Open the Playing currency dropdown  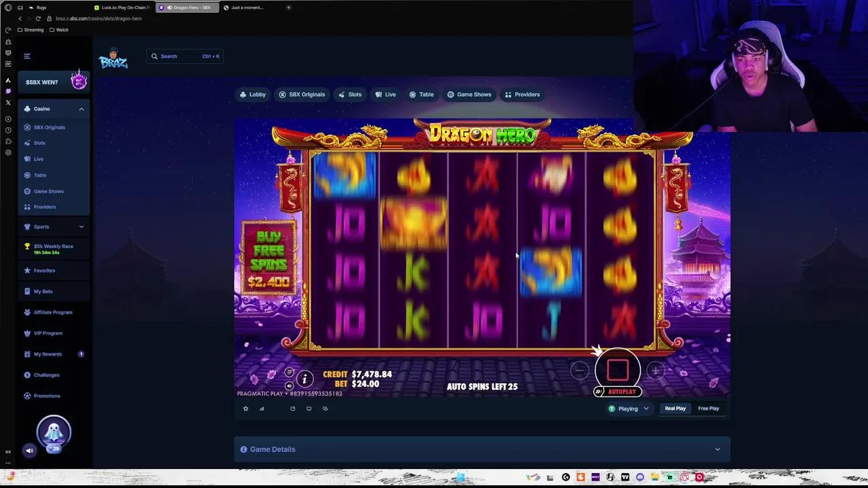629,409
